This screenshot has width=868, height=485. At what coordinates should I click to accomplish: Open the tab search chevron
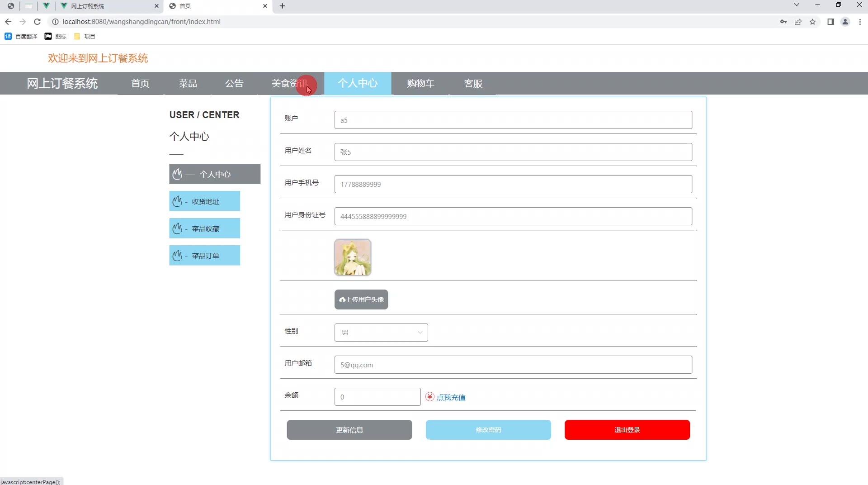pos(797,5)
